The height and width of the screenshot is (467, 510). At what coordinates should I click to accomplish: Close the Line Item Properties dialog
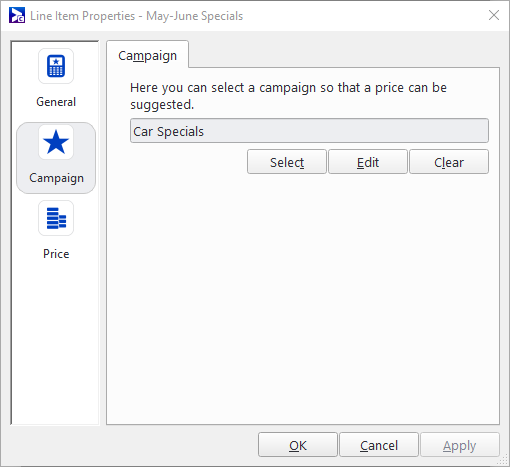(x=494, y=15)
